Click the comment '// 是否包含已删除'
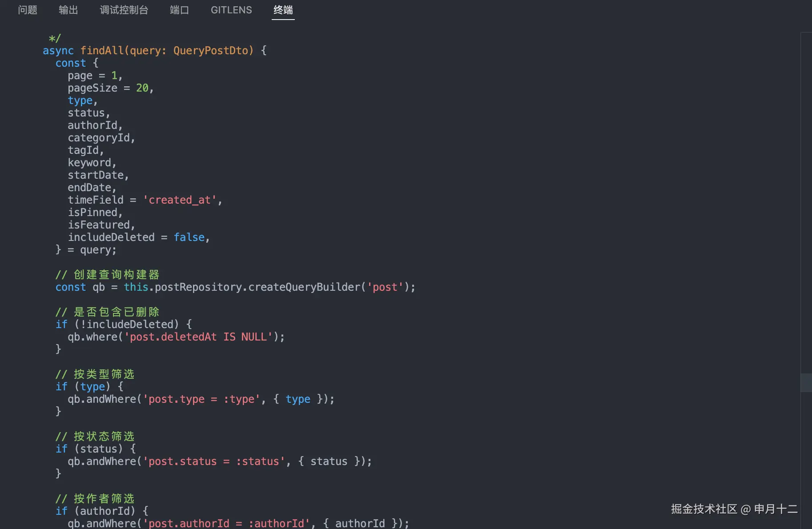The image size is (812, 529). click(107, 312)
